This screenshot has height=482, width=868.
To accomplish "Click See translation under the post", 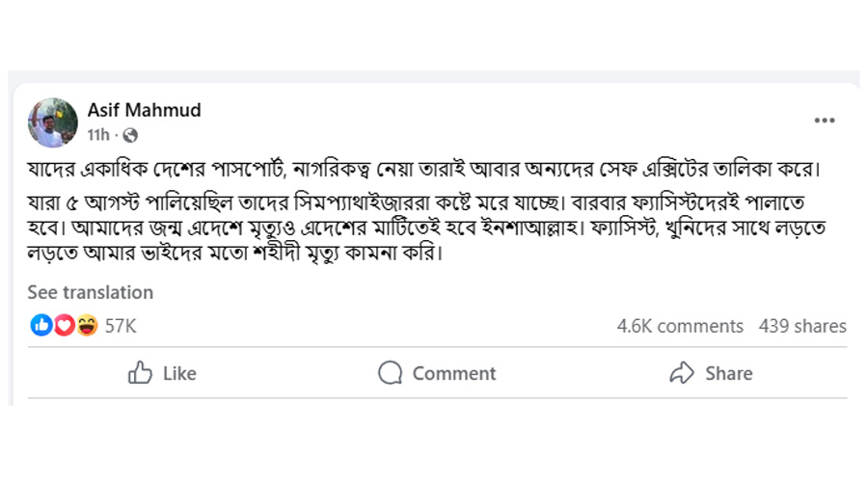I will pos(90,292).
